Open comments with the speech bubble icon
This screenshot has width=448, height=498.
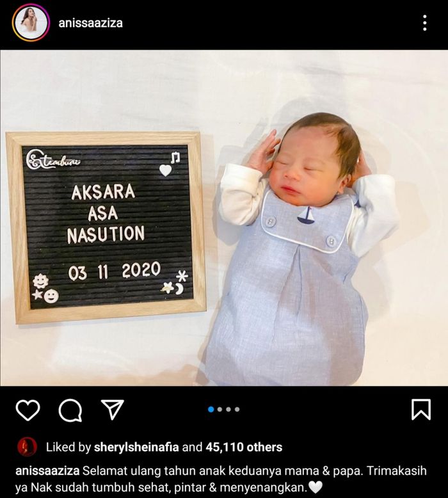[70, 410]
